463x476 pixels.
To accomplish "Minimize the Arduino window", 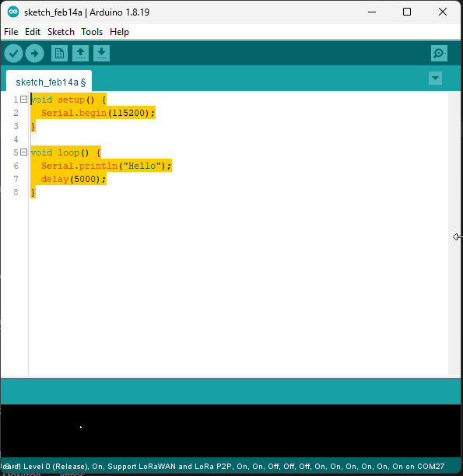I will pyautogui.click(x=372, y=12).
